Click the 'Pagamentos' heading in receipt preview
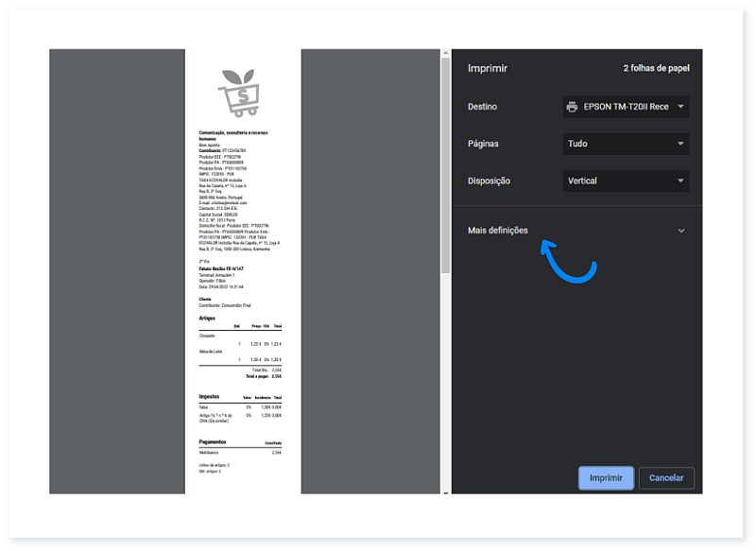Screen dimensions: 756x551 point(212,441)
